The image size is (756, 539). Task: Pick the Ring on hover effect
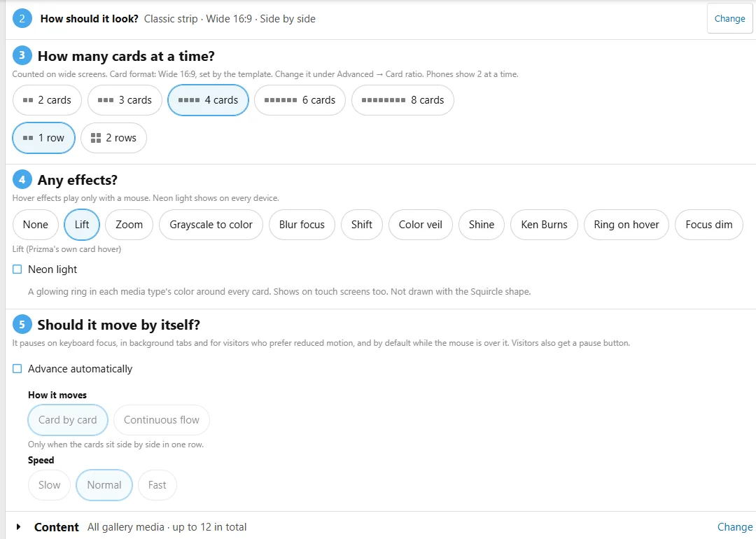pyautogui.click(x=626, y=225)
